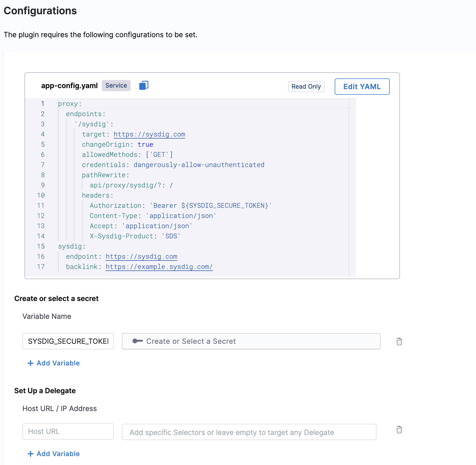Add Variable under Set Up a Delegate

coord(54,454)
